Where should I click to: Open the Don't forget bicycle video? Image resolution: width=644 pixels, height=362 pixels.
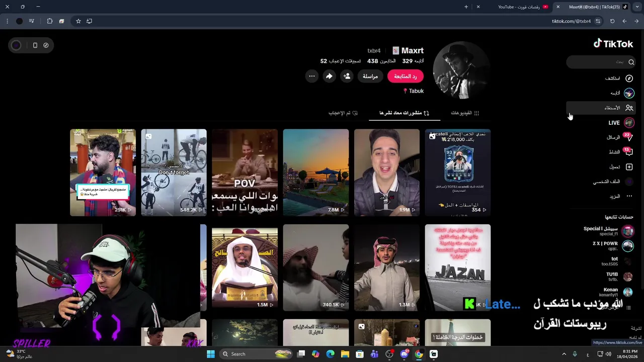click(x=174, y=172)
